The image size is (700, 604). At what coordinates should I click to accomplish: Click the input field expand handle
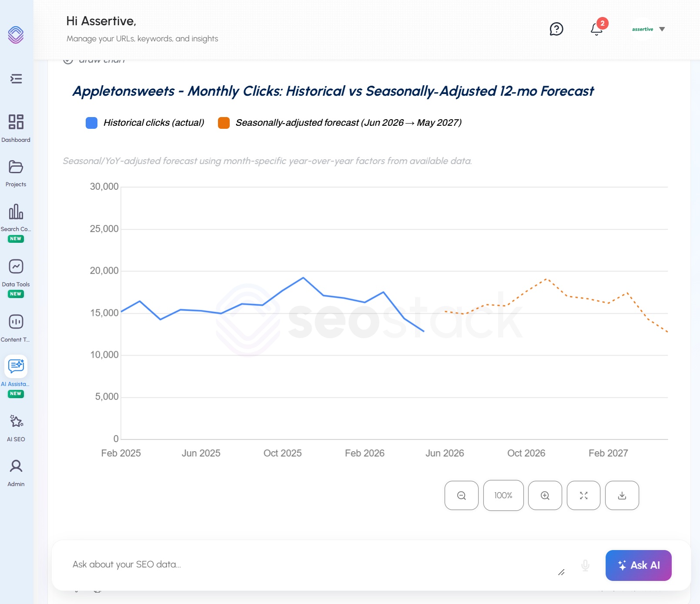[x=562, y=572]
